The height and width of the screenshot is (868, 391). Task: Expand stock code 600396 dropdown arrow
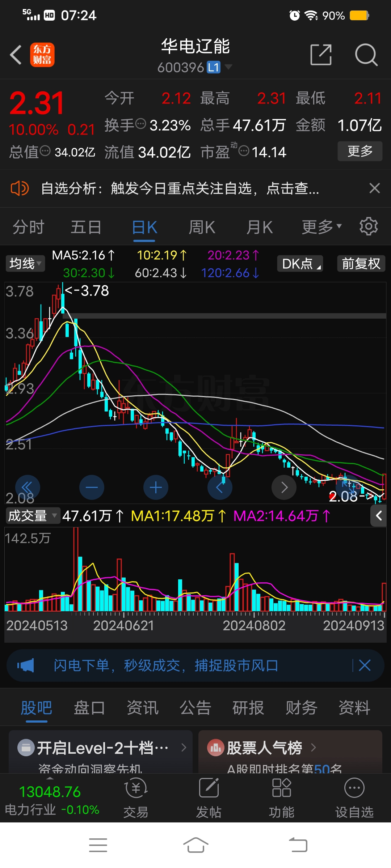point(228,67)
